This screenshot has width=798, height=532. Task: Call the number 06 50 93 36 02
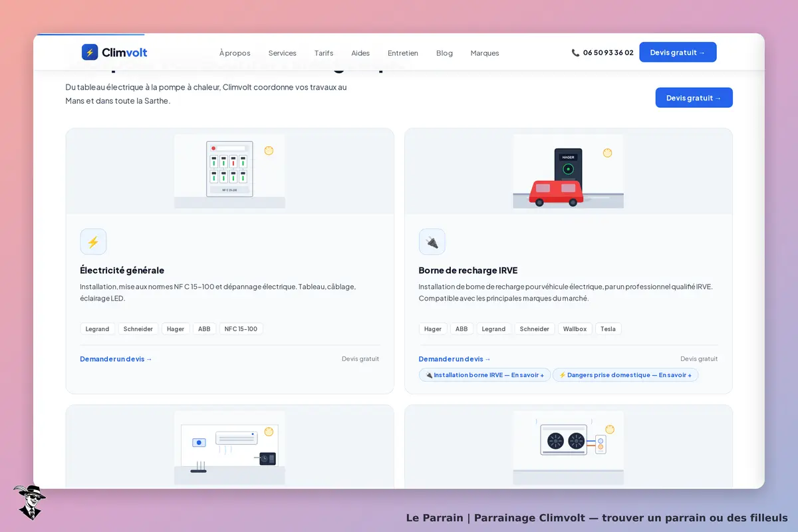(608, 53)
